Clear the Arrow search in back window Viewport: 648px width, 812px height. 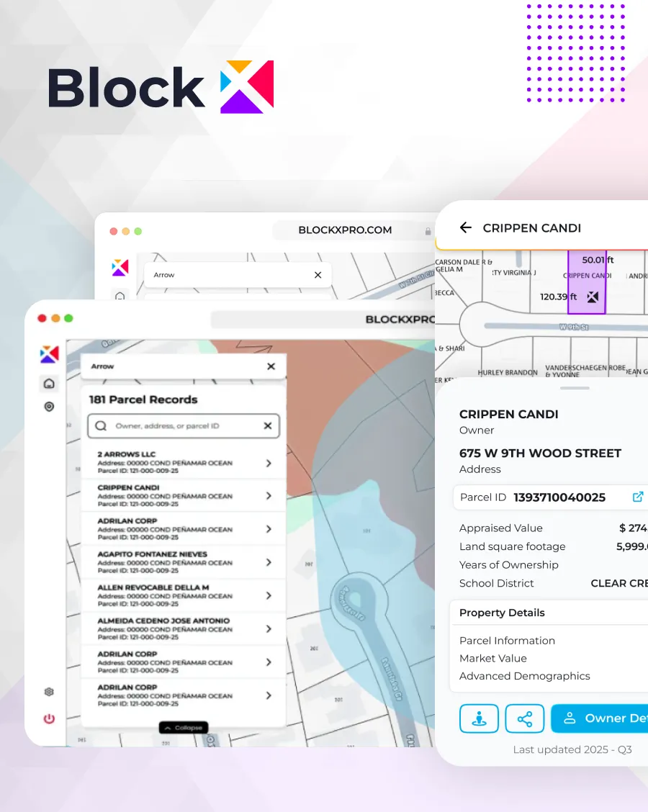pos(318,275)
